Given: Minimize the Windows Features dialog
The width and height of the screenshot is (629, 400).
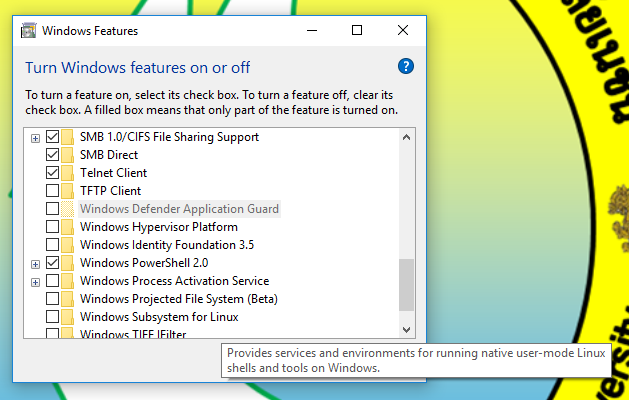Looking at the screenshot, I should (311, 30).
